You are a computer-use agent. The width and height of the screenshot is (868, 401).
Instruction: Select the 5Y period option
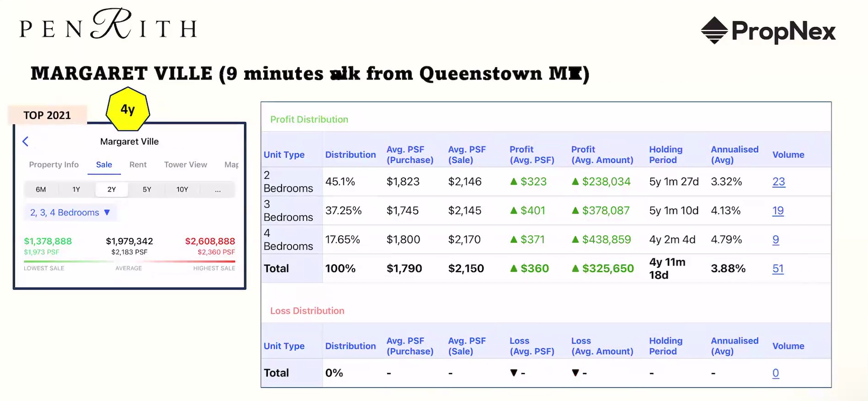[x=147, y=189]
